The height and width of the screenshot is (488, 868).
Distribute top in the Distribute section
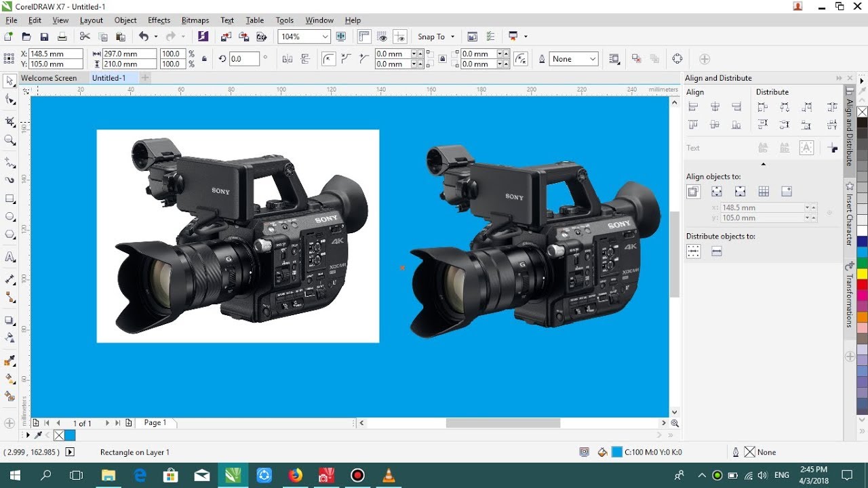pyautogui.click(x=763, y=125)
